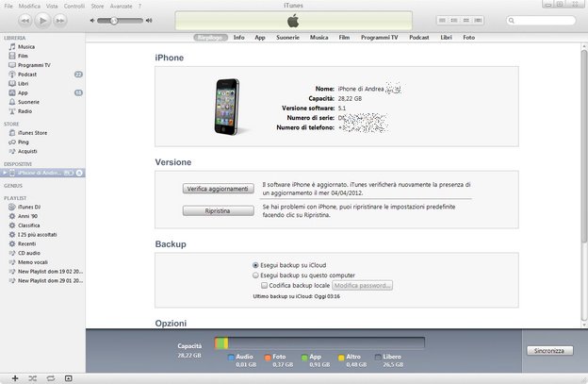The height and width of the screenshot is (384, 588).
Task: Select Esegui backup su iCloud
Action: [x=255, y=265]
